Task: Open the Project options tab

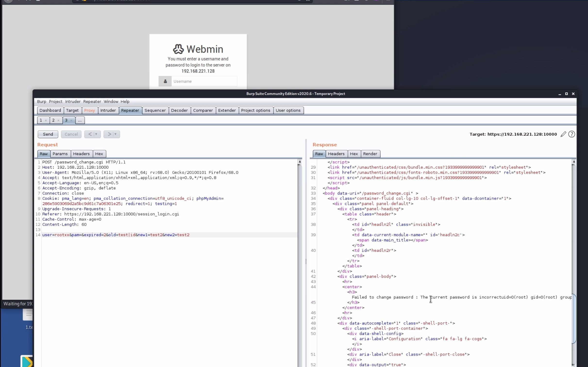Action: pos(256,110)
